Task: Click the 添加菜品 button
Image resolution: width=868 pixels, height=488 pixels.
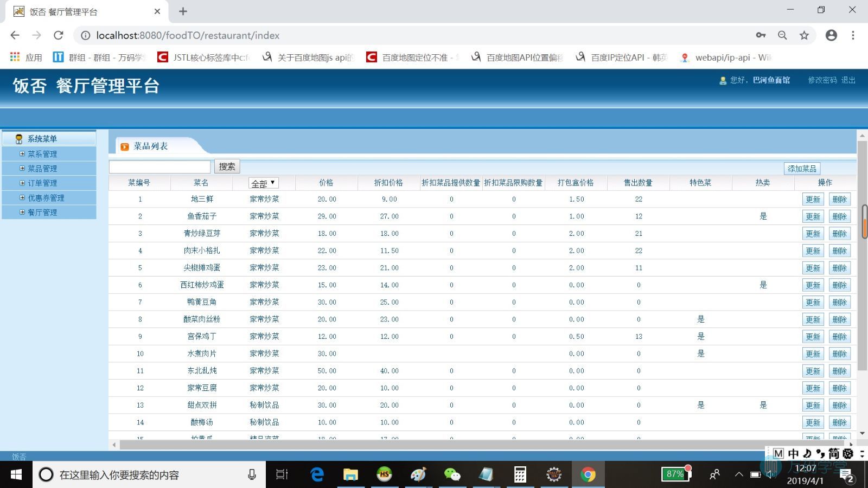Action: coord(802,169)
